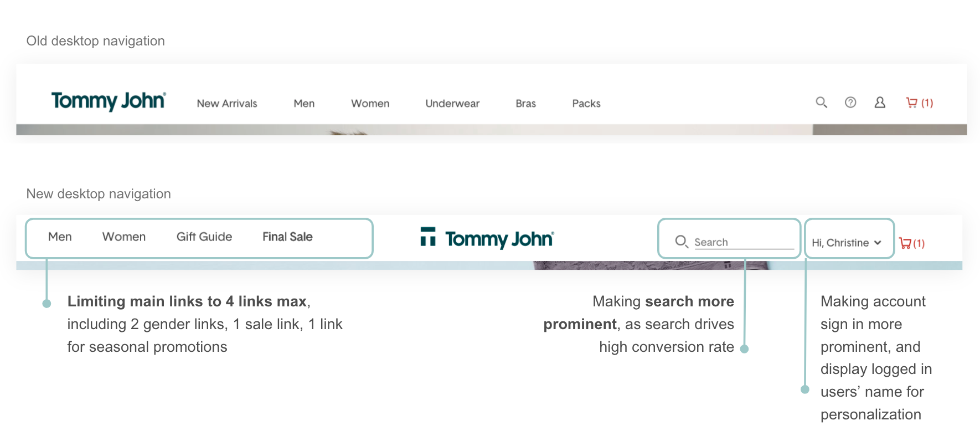Click the Tommy John logo in old navigation
This screenshot has width=980, height=441.
pos(109,101)
